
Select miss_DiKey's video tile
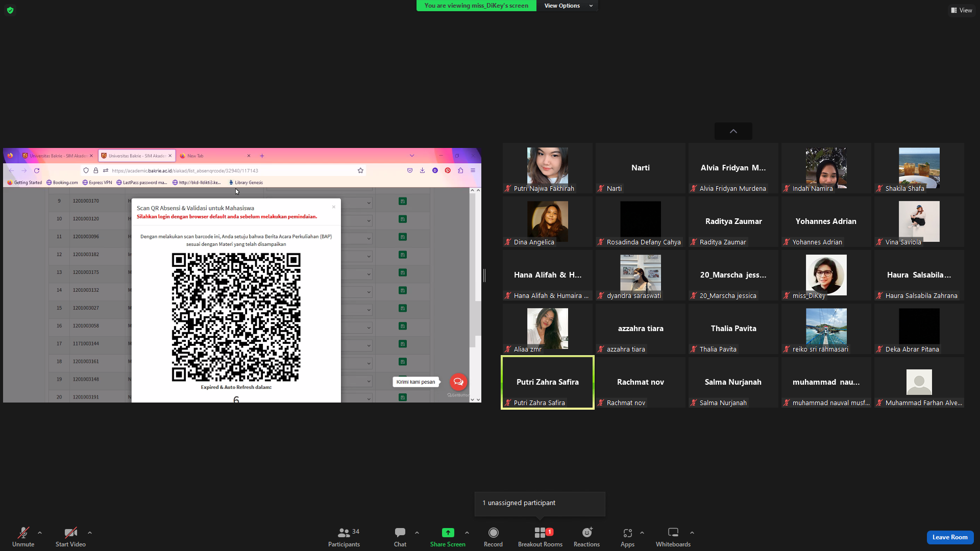(x=826, y=275)
